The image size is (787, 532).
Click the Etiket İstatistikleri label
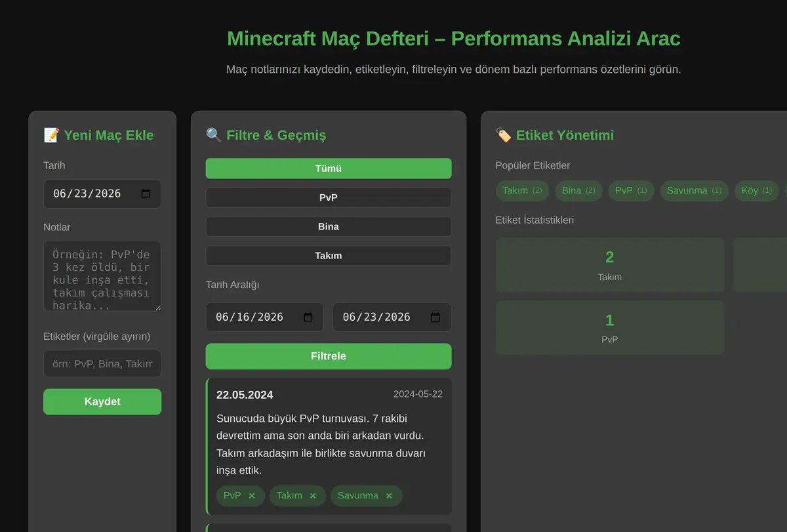coord(535,220)
